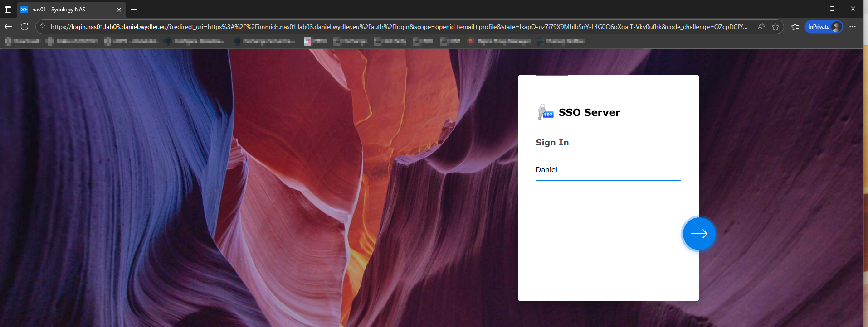This screenshot has width=868, height=327.
Task: View site information lock icon
Action: click(43, 27)
